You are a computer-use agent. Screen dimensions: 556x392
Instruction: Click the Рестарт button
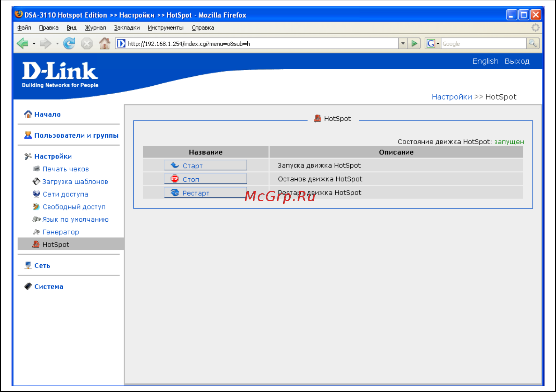206,193
